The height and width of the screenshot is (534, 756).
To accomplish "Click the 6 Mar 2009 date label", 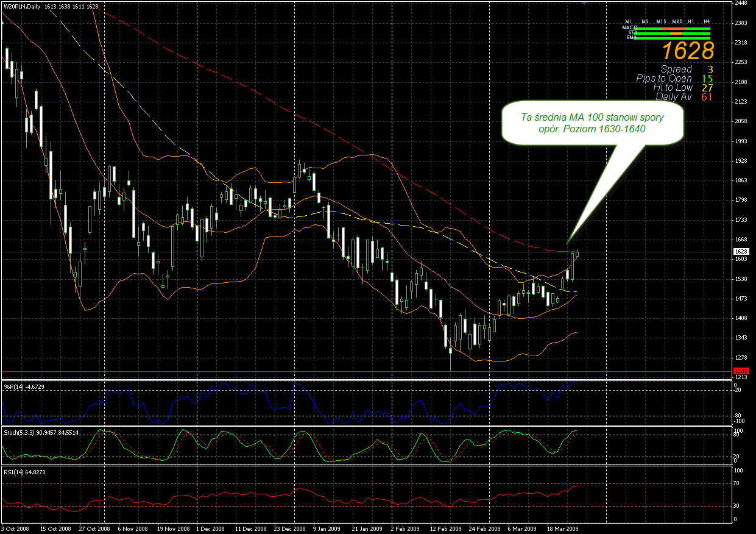I will tap(523, 529).
